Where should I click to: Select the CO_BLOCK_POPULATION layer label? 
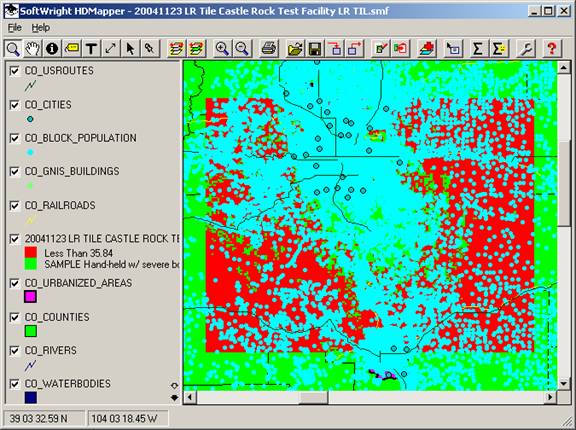(80, 138)
